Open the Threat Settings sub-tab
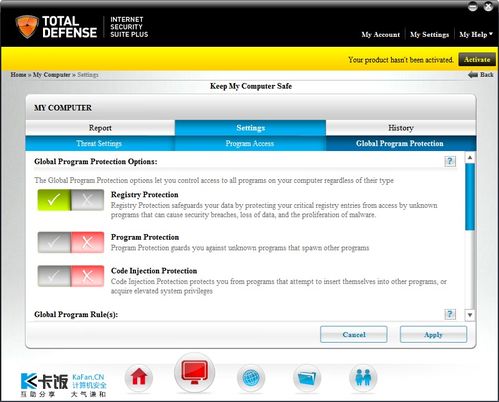The width and height of the screenshot is (499, 402). click(99, 144)
